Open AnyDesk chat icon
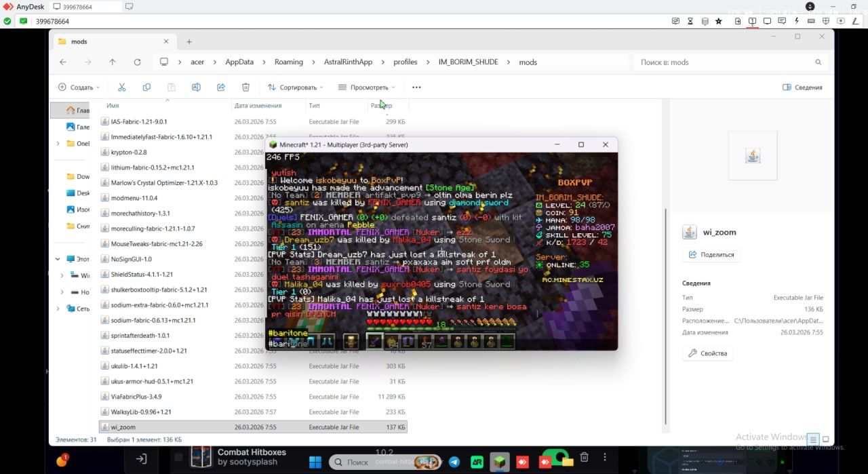 [x=782, y=21]
